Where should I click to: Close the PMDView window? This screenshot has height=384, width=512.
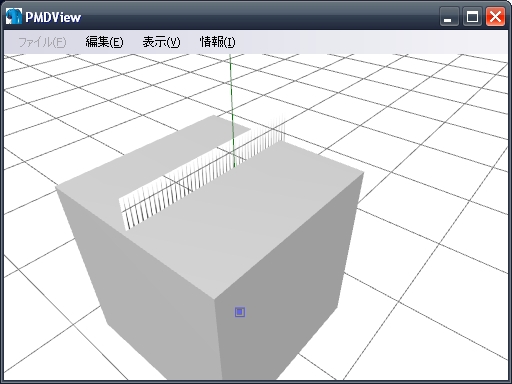[495, 17]
